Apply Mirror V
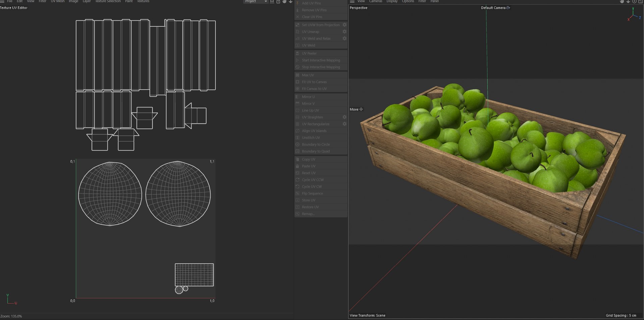The height and width of the screenshot is (320, 644). pos(321,104)
